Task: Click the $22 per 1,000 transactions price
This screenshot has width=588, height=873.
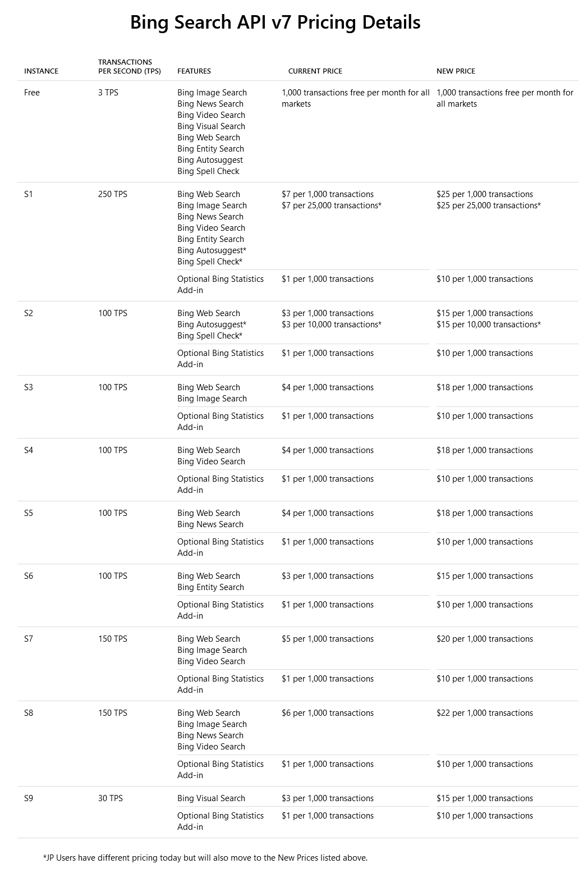Action: [484, 713]
